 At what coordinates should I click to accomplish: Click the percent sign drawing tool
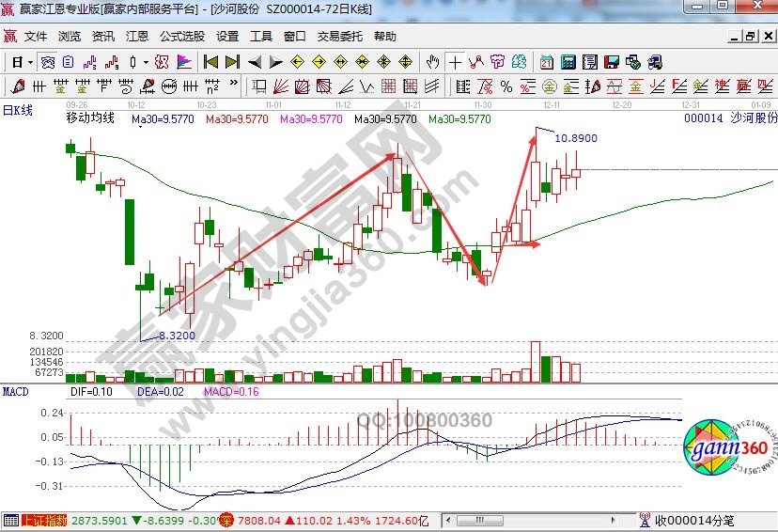(506, 86)
